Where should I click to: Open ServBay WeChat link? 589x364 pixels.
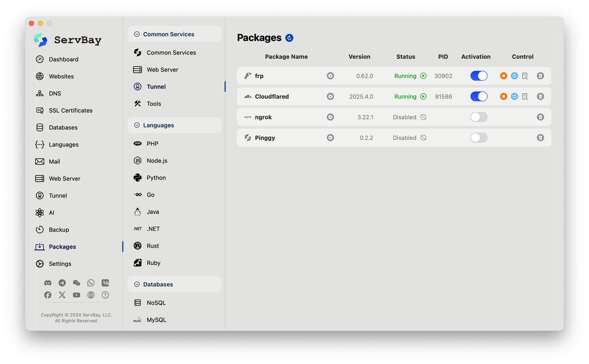(76, 283)
